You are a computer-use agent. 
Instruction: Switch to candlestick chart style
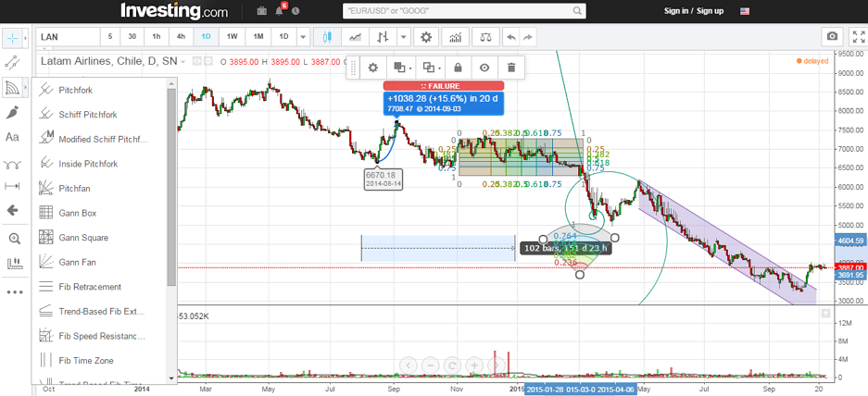click(x=327, y=37)
